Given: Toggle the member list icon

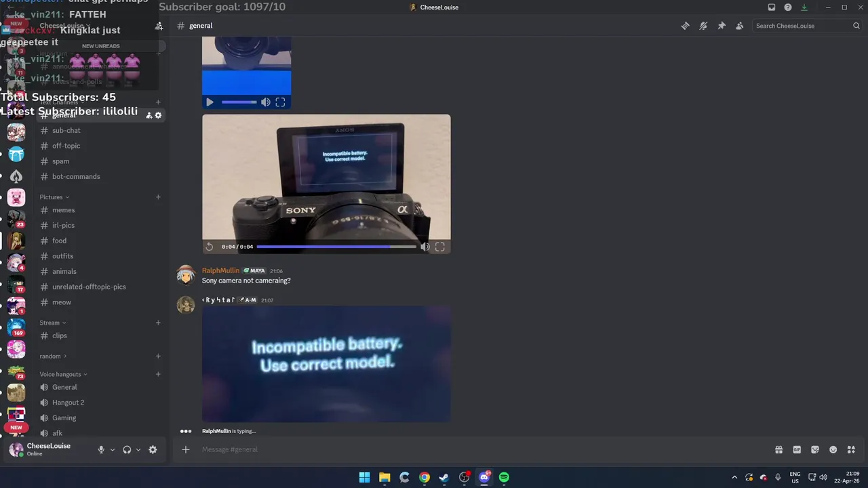Looking at the screenshot, I should tap(739, 26).
